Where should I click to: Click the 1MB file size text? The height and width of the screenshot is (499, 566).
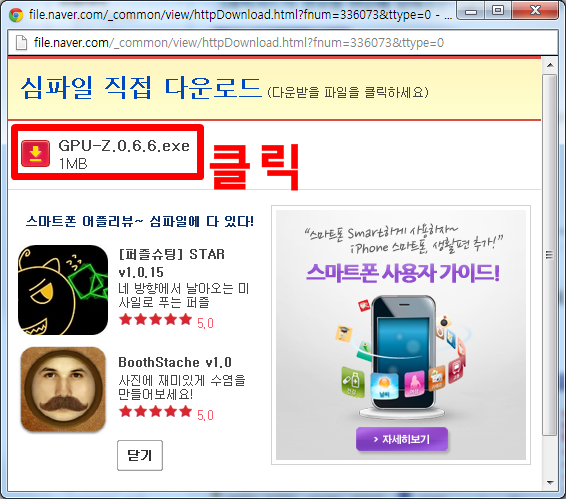point(73,164)
